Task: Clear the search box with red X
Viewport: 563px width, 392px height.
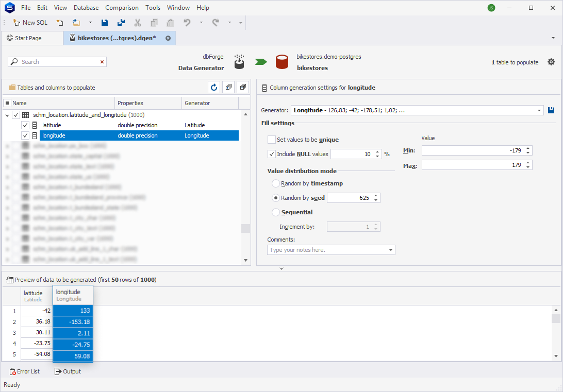Action: [102, 62]
